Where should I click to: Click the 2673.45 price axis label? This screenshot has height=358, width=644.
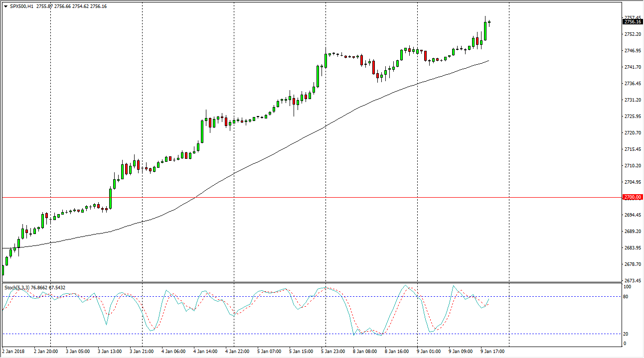click(632, 280)
